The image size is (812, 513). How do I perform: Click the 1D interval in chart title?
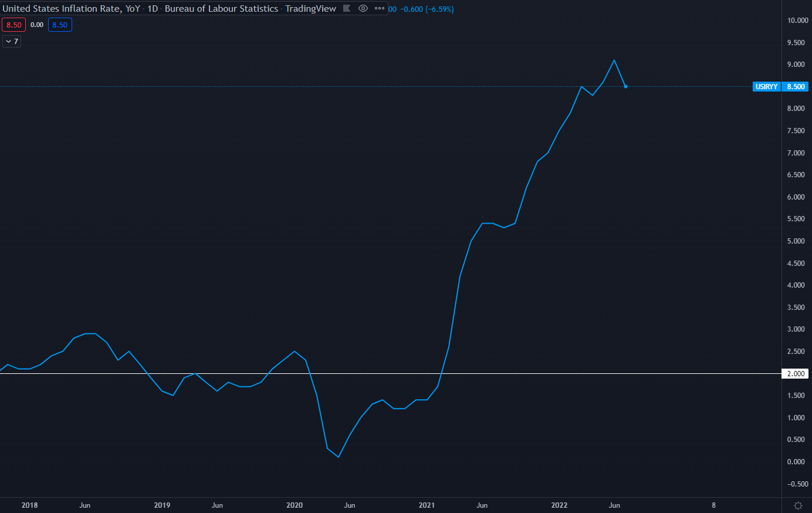click(x=153, y=9)
